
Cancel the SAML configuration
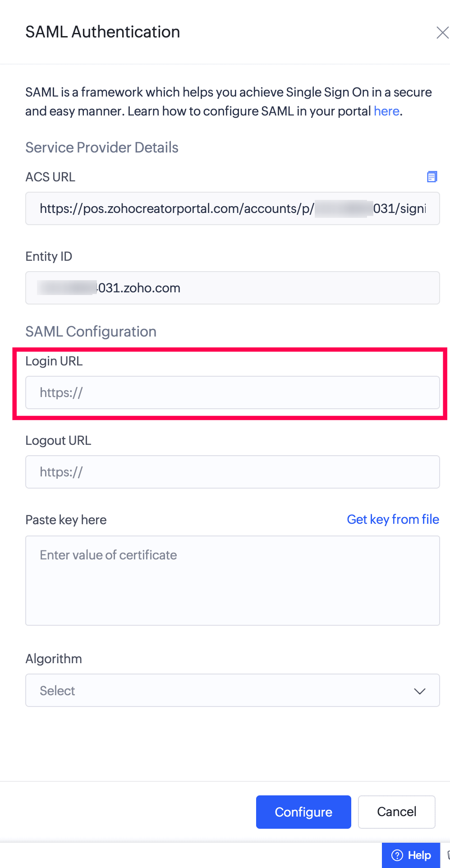click(x=396, y=812)
